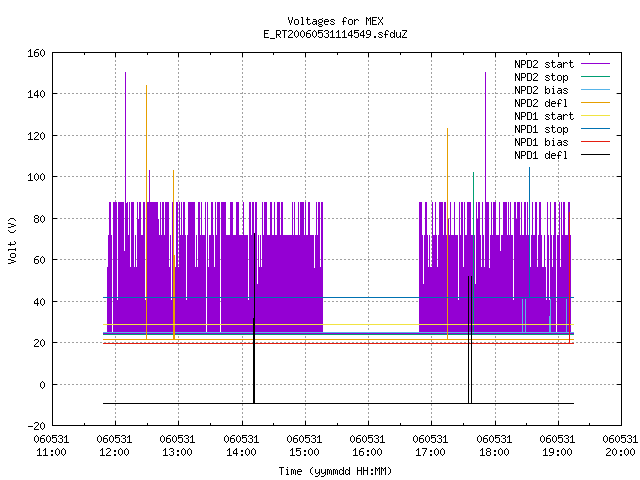Click the "NPD1 stop" legend label
640x480 pixels.
tap(541, 129)
